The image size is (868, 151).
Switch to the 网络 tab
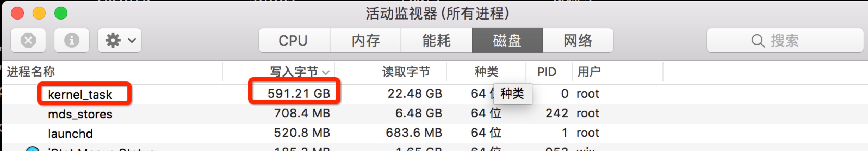[x=578, y=40]
